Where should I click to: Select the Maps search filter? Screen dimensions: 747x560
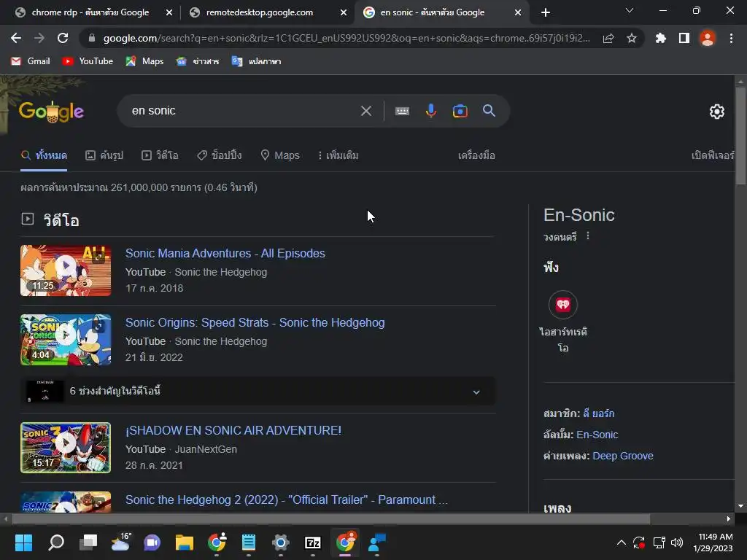(280, 155)
